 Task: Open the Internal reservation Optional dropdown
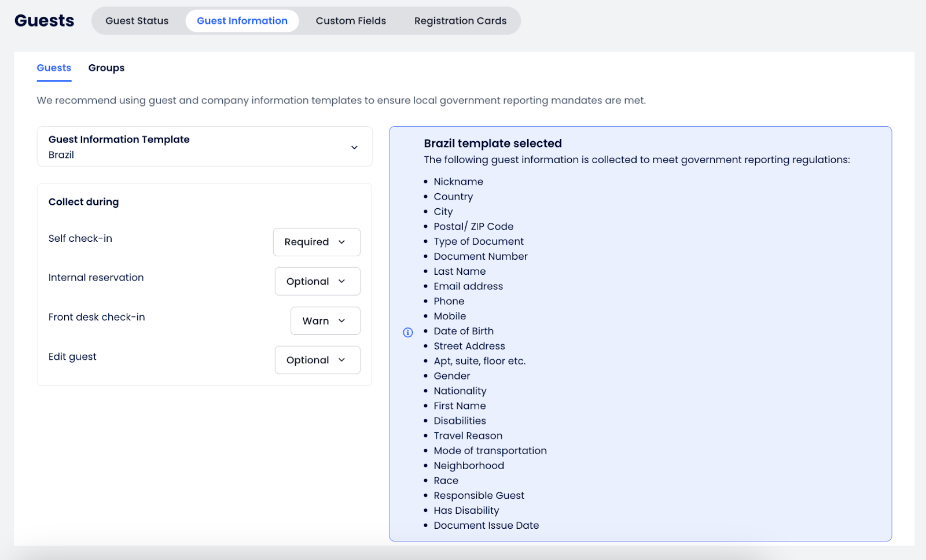[x=317, y=281]
